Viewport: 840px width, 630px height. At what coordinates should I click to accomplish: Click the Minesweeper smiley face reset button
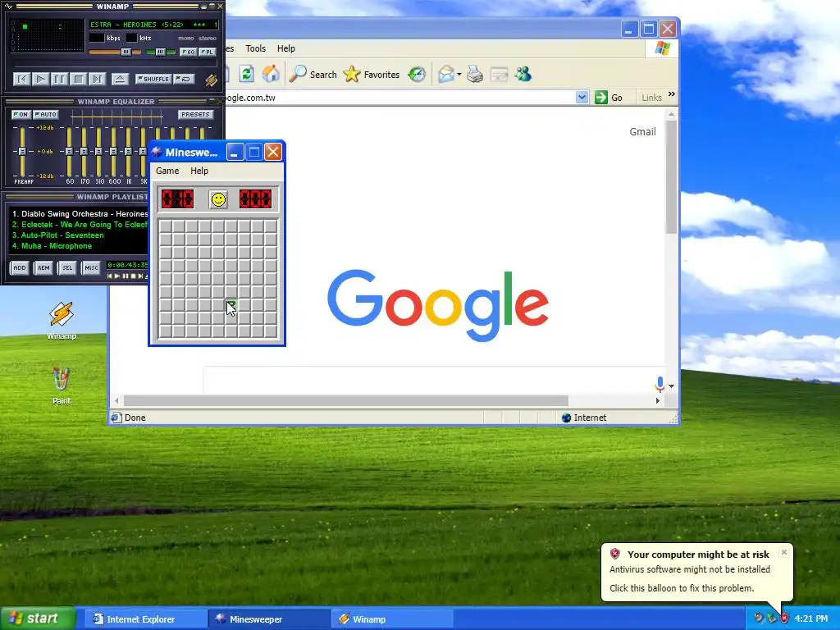pos(218,200)
